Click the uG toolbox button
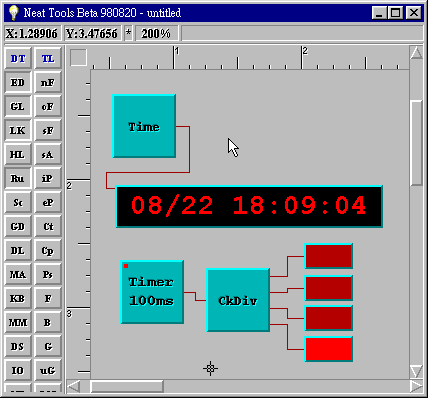This screenshot has height=398, width=428. point(48,370)
